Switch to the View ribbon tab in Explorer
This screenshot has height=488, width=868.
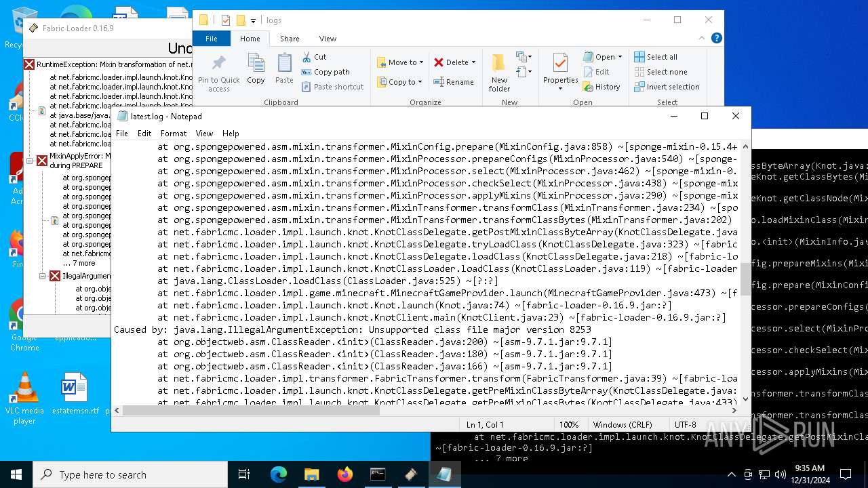click(328, 39)
